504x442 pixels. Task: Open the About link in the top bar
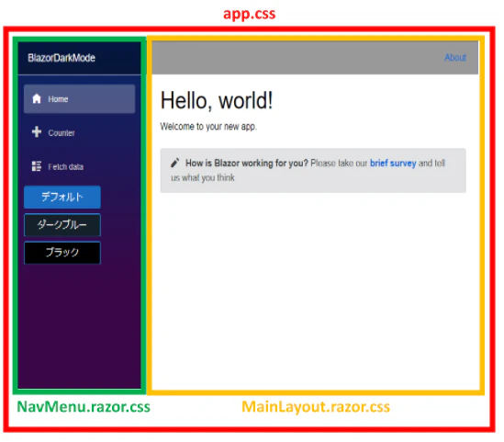click(x=455, y=58)
